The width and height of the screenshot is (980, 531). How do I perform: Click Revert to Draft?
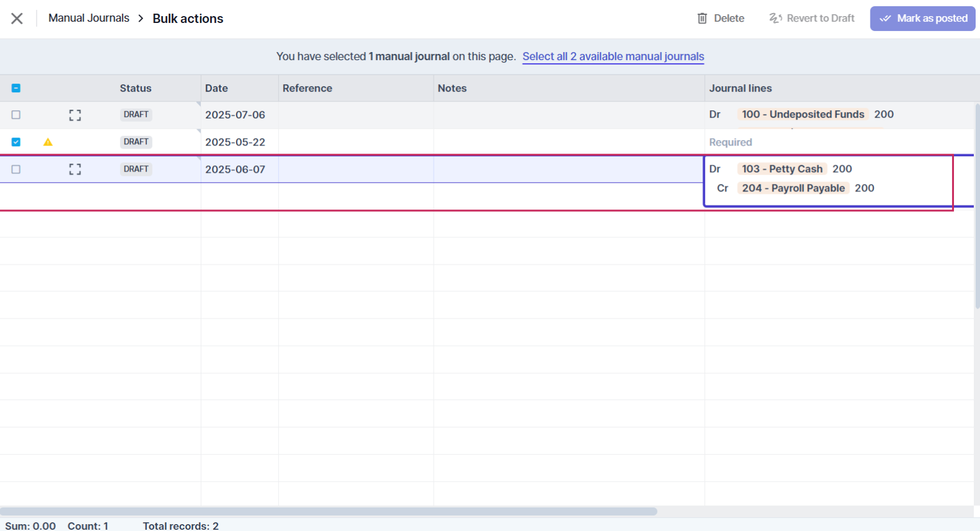point(812,19)
